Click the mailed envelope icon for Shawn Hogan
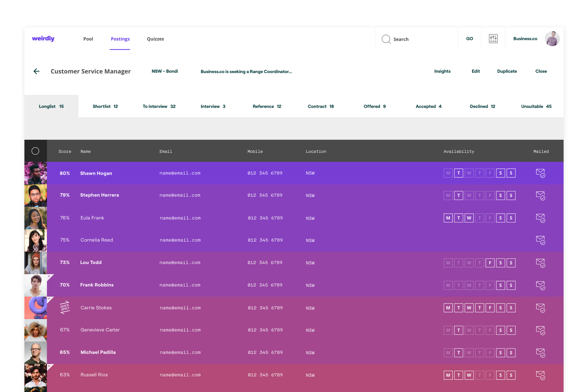Viewport: 588px width, 392px height. point(540,173)
